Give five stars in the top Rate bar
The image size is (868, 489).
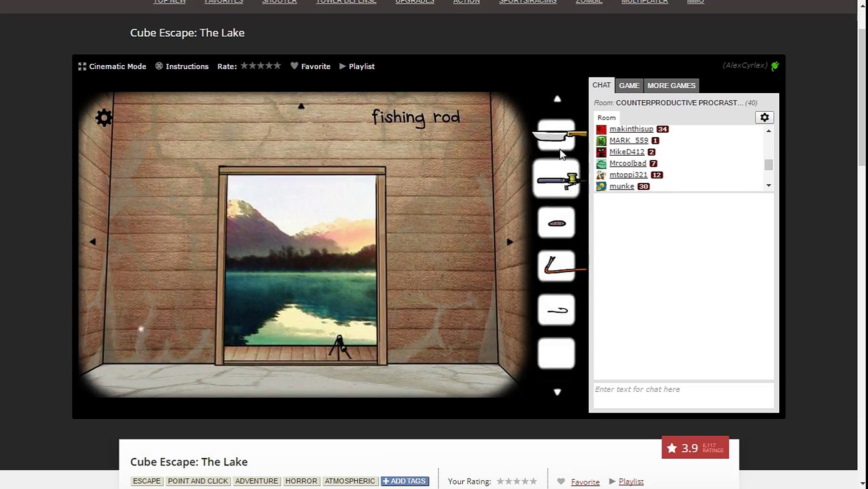tap(277, 66)
